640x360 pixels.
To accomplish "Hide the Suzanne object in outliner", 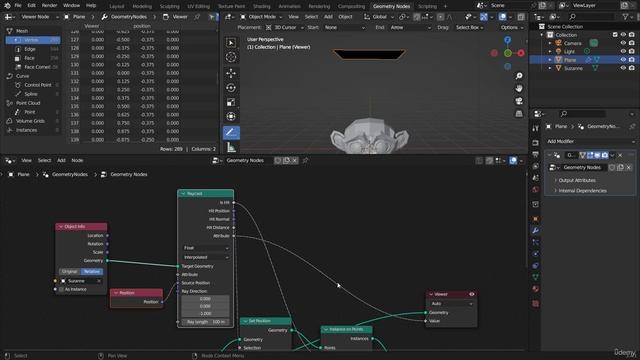I will click(623, 68).
